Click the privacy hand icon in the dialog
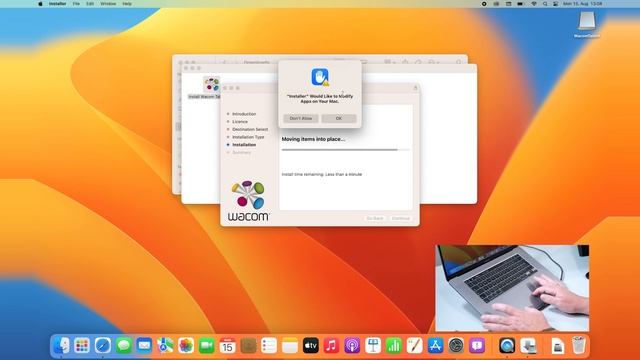This screenshot has height=360, width=640. pyautogui.click(x=320, y=77)
